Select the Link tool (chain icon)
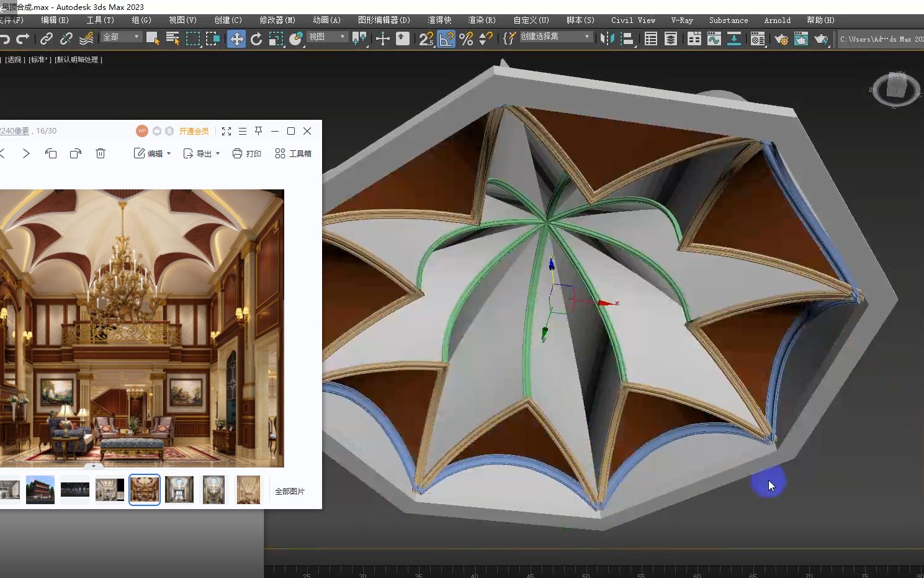The width and height of the screenshot is (924, 578). pos(46,38)
